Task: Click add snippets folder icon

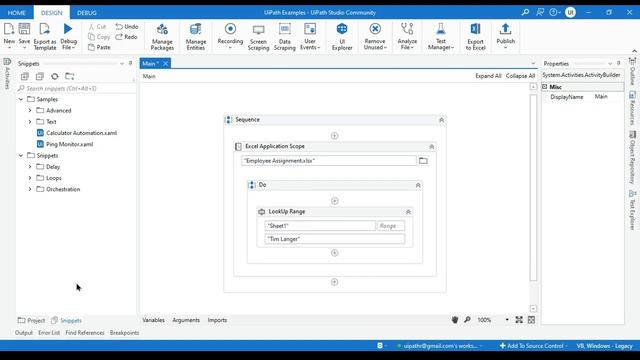Action: coord(70,76)
